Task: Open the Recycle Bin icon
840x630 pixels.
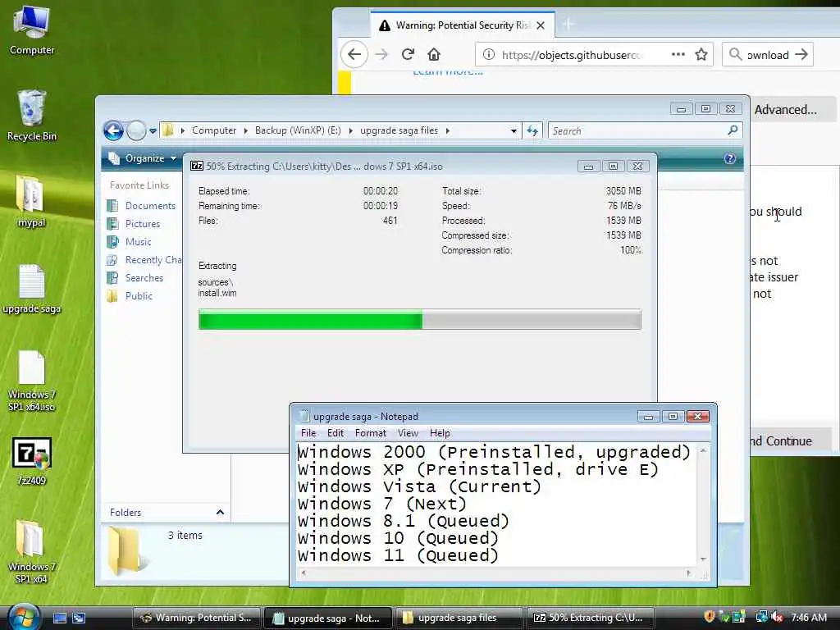Action: click(x=32, y=116)
